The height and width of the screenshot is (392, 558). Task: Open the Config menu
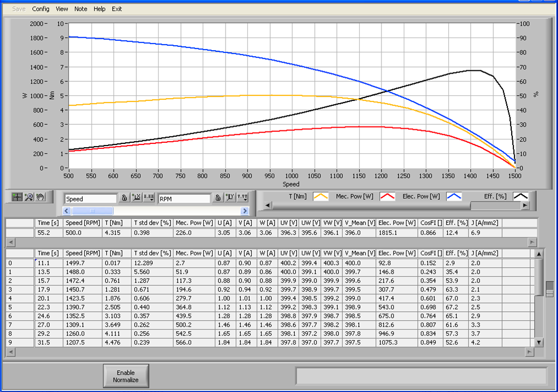point(41,9)
